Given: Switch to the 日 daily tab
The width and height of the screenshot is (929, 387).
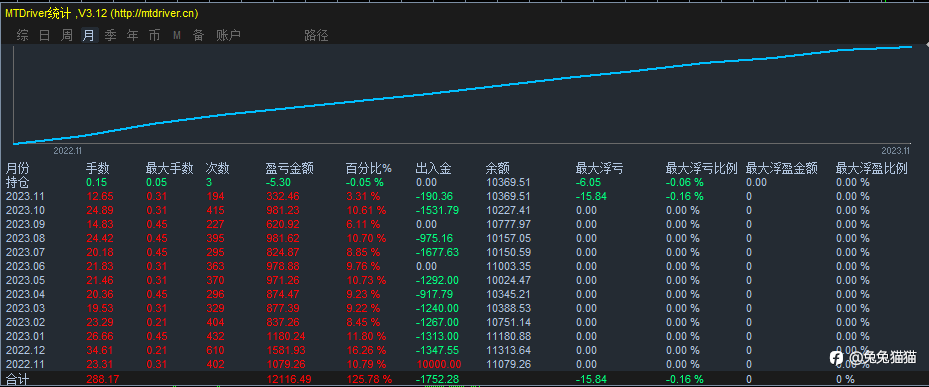Looking at the screenshot, I should coord(44,36).
